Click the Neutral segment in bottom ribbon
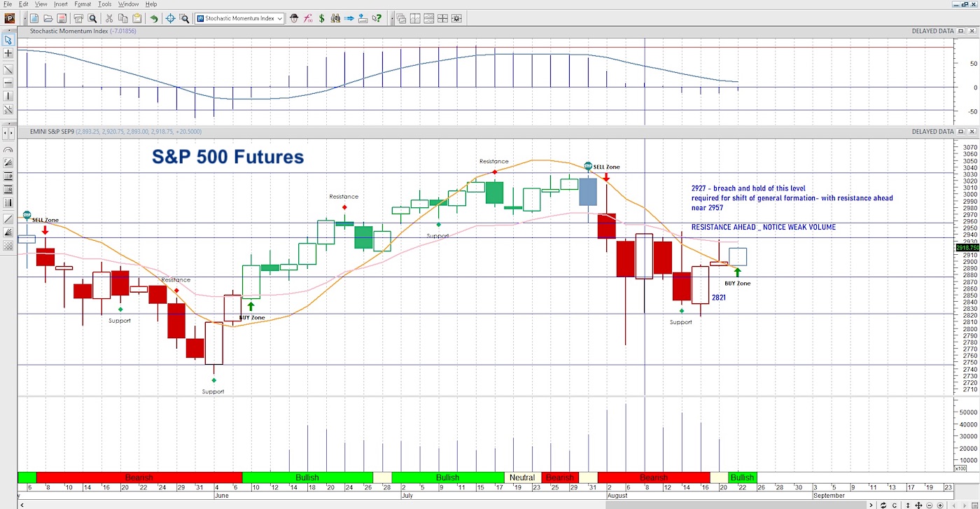Screen dimensions: 980x509 tap(522, 477)
